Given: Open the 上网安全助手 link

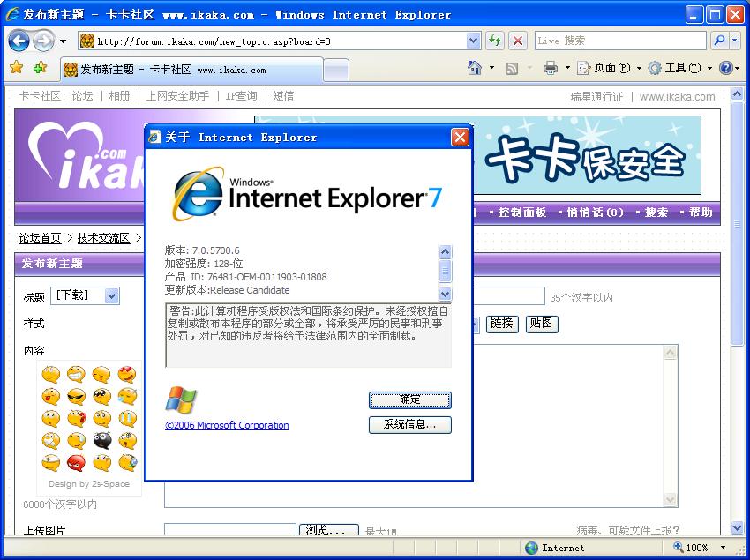Looking at the screenshot, I should (x=177, y=96).
